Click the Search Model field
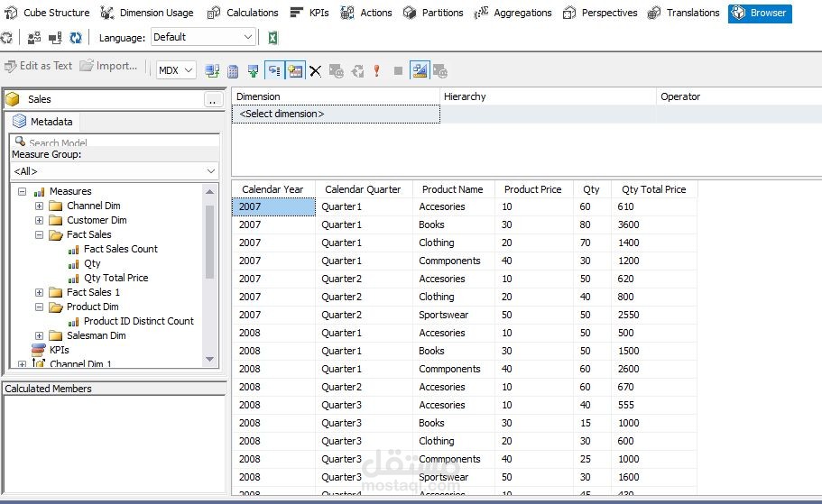This screenshot has width=822, height=504. (x=115, y=142)
